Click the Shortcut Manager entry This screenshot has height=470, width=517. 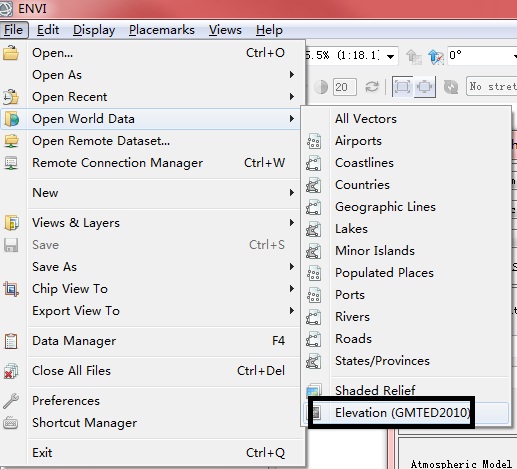[85, 423]
